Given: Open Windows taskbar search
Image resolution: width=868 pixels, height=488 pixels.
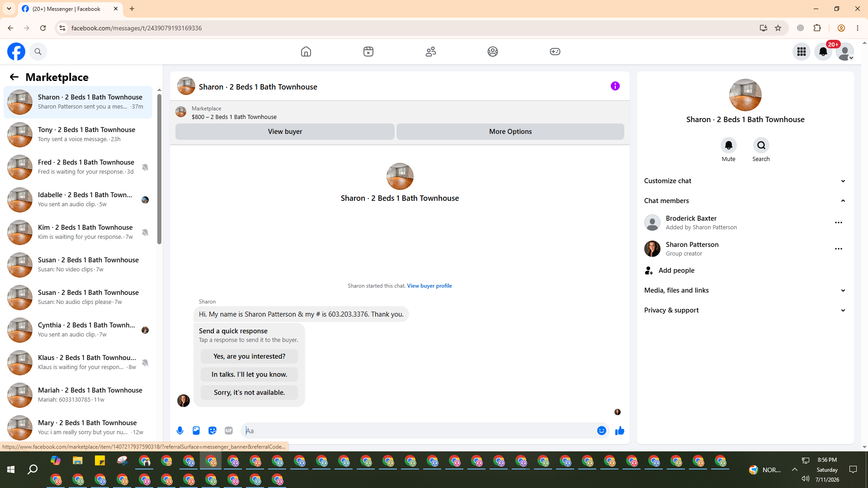Looking at the screenshot, I should (33, 470).
